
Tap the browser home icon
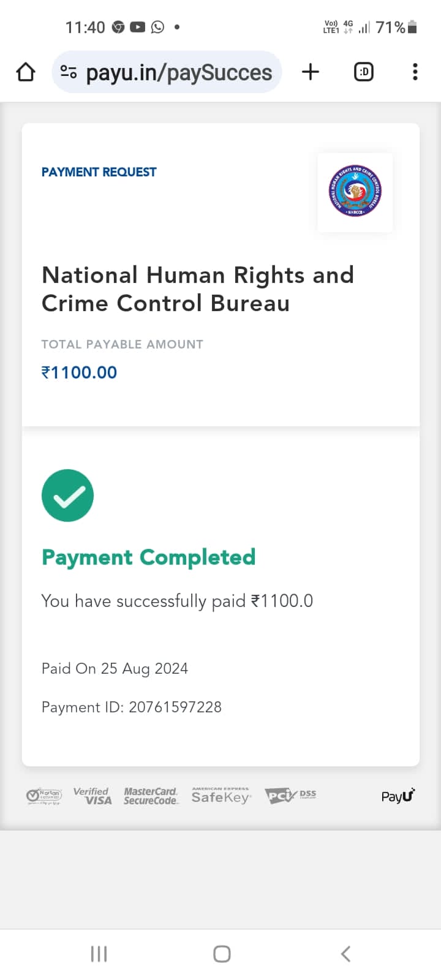click(26, 72)
